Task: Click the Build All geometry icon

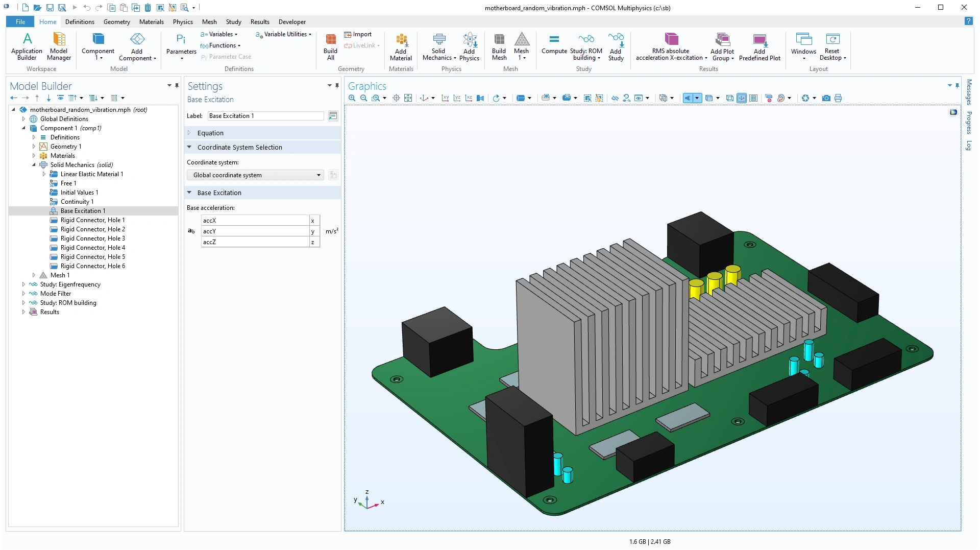Action: (330, 46)
